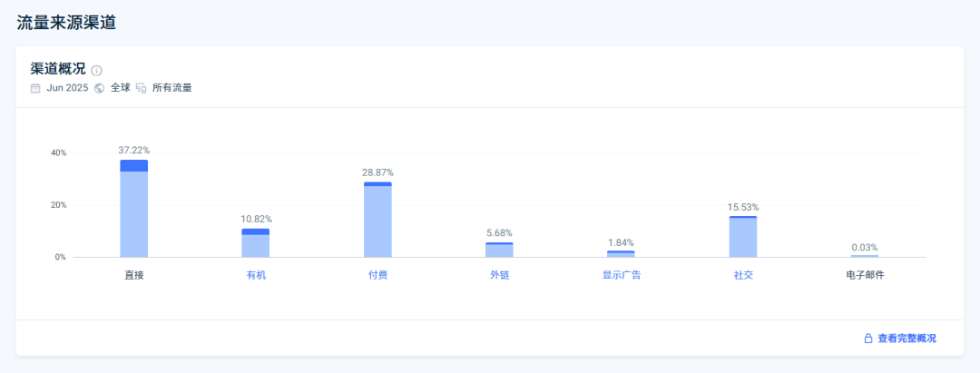Screen dimensions: 980x373
Task: Click the 付费 bar at 28.87%
Action: coord(377,221)
